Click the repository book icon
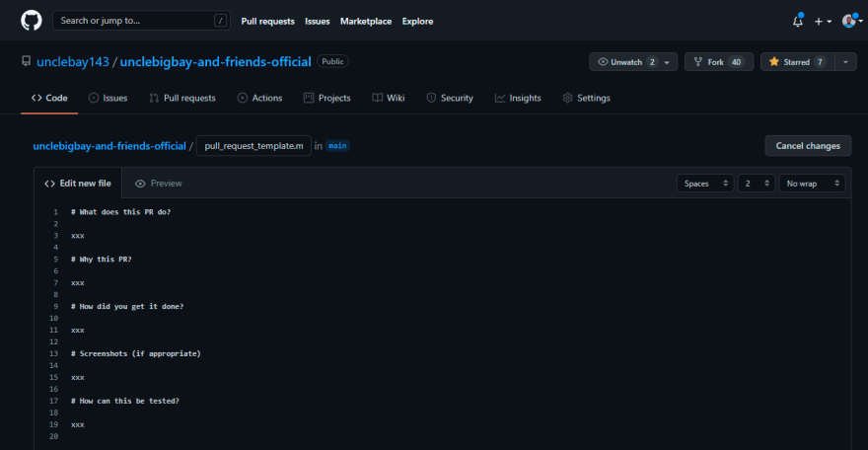 [x=26, y=61]
